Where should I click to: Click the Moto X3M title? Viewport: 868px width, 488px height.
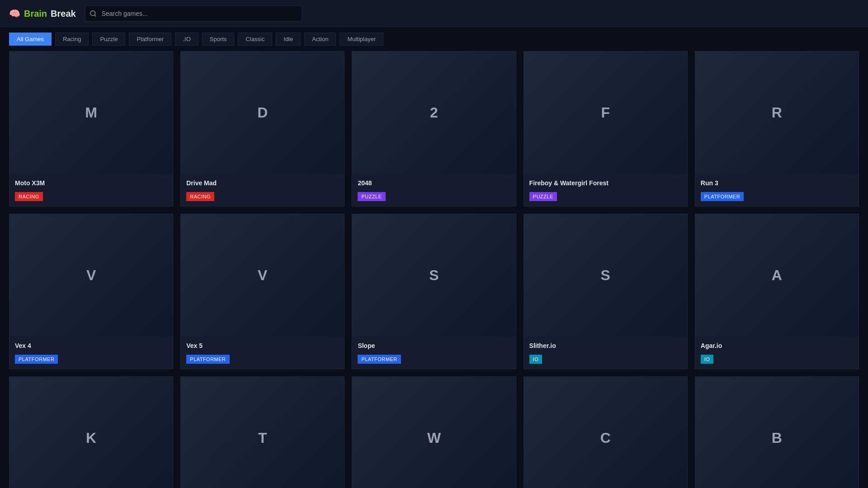30,183
